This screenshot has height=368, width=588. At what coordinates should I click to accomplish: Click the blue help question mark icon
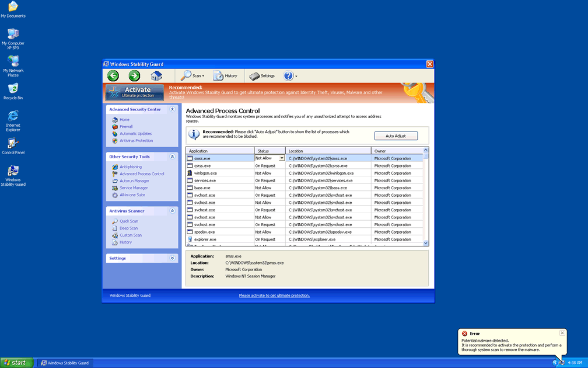(289, 75)
